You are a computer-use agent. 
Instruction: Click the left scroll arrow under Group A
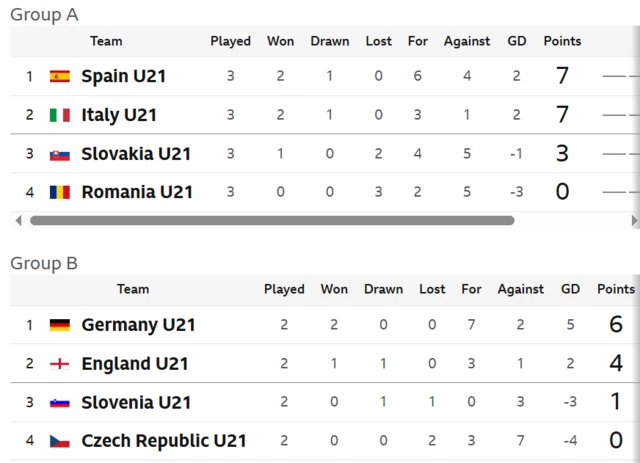coord(18,221)
